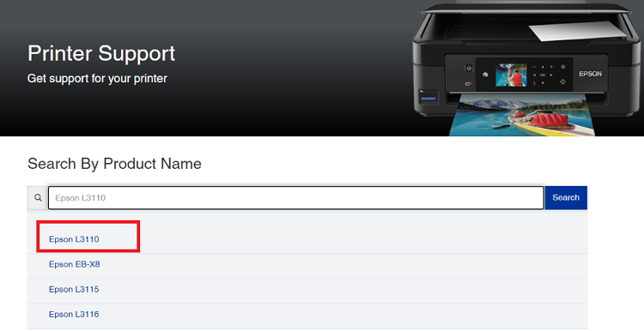Click 'Get support for your printer' text
Screen dimensions: 644x331
tap(97, 78)
